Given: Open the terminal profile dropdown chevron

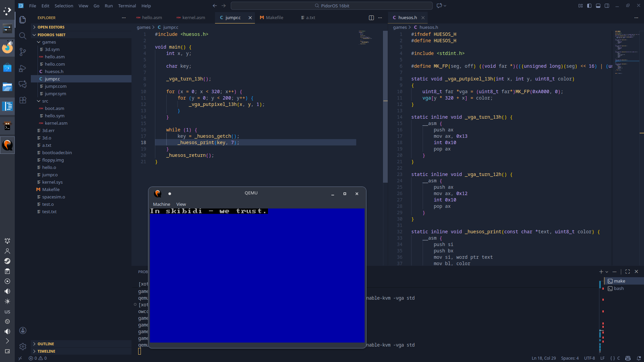Looking at the screenshot, I should pos(606,272).
